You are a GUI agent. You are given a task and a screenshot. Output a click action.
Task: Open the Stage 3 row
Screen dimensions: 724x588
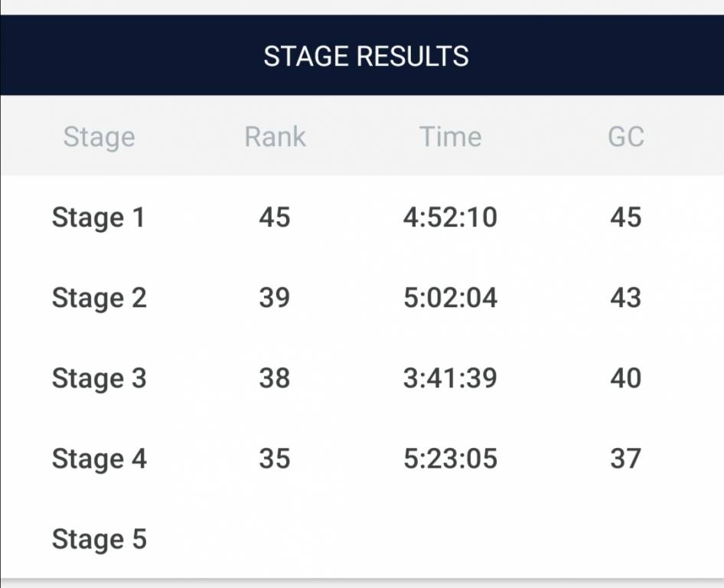pyautogui.click(x=362, y=377)
